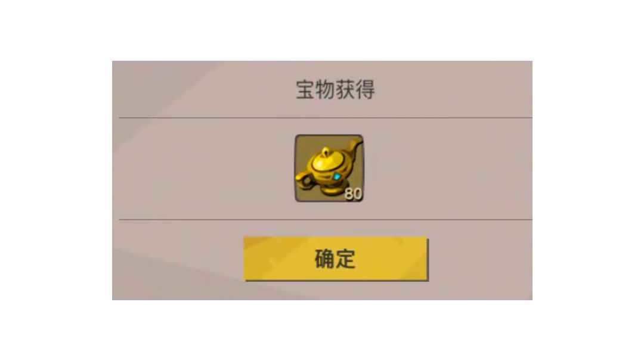Tap the 宝物 characters in the header
The image size is (644, 361).
[315, 90]
